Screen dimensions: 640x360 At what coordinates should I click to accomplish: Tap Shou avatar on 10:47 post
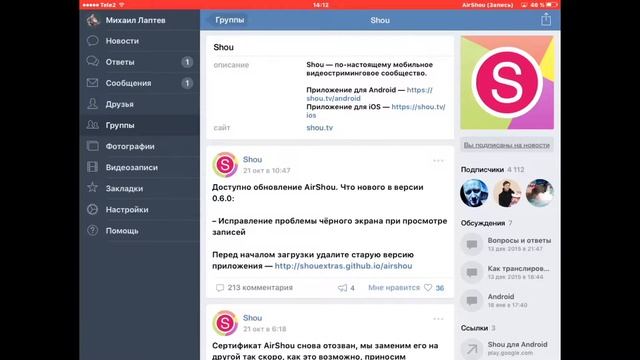[x=225, y=164]
